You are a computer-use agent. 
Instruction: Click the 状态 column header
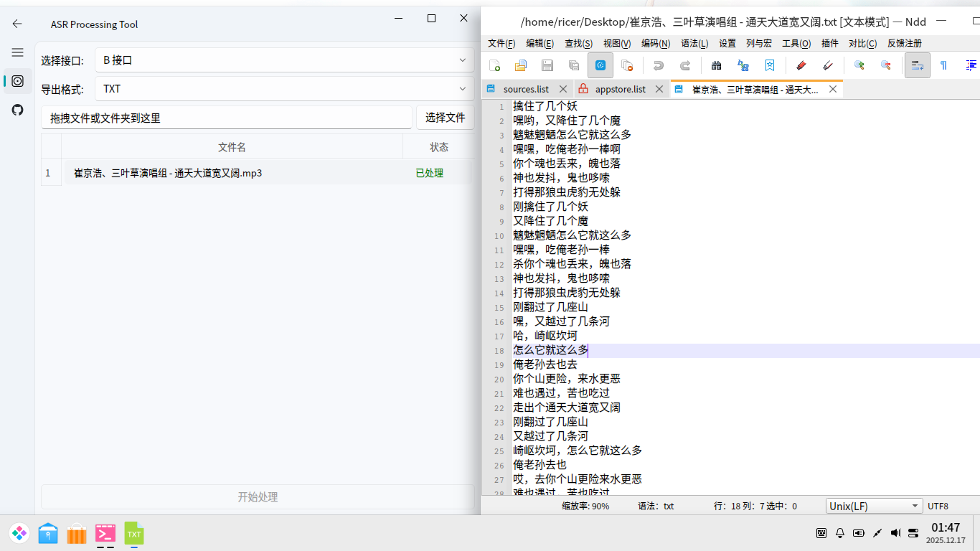point(439,147)
